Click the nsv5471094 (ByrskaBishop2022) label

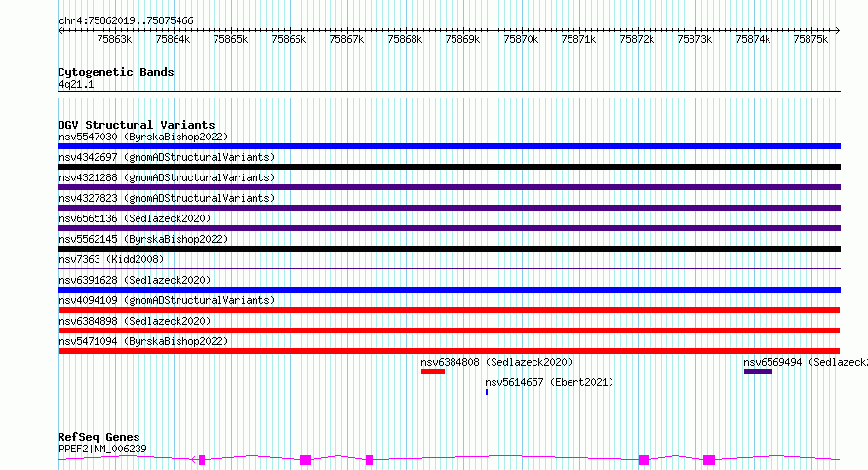[x=143, y=341]
